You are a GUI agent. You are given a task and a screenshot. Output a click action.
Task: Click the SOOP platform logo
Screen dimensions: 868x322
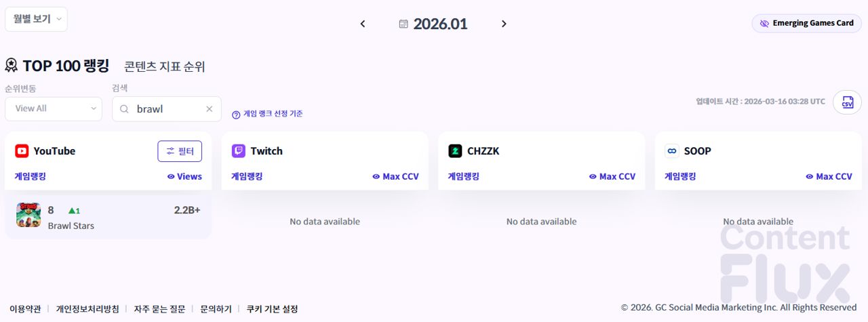click(x=672, y=151)
